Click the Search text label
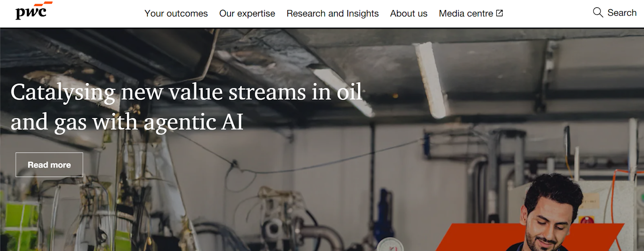The image size is (644, 251). pyautogui.click(x=622, y=12)
